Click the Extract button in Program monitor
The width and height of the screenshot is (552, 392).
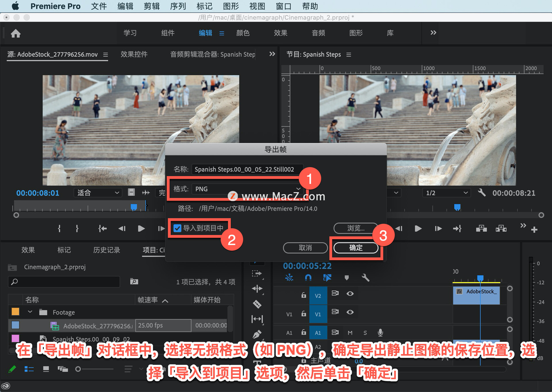pos(501,229)
